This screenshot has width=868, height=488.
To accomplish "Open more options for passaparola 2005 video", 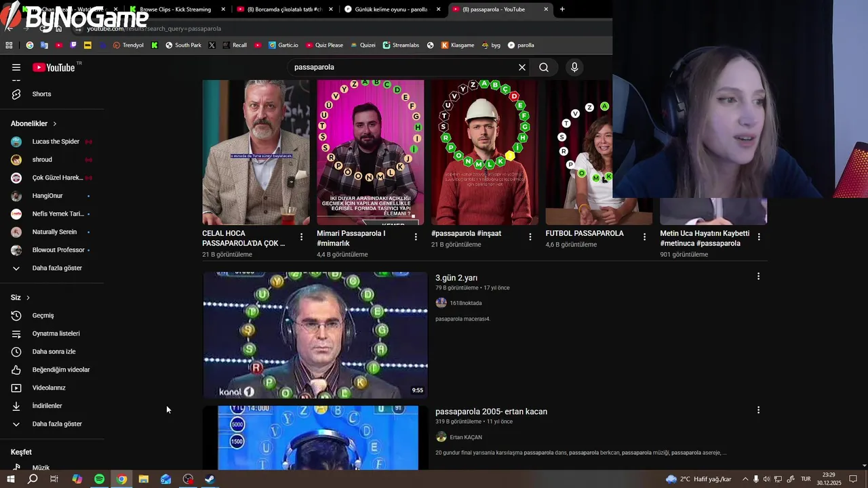I will pyautogui.click(x=758, y=410).
